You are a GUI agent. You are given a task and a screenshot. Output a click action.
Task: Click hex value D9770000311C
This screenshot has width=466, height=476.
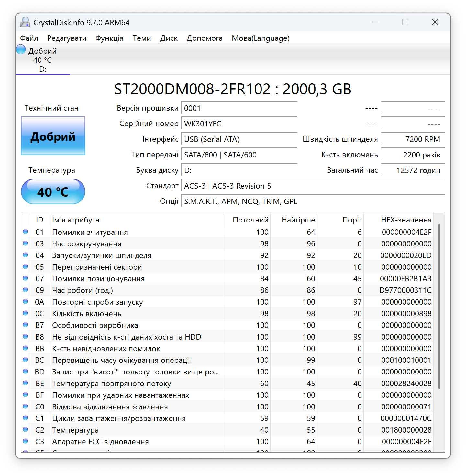click(x=405, y=290)
